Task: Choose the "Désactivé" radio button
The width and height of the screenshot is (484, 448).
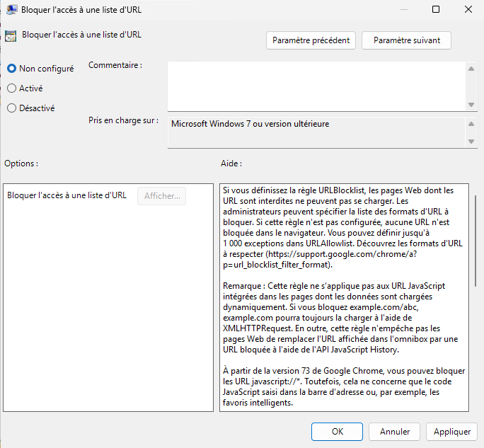Action: [x=12, y=108]
